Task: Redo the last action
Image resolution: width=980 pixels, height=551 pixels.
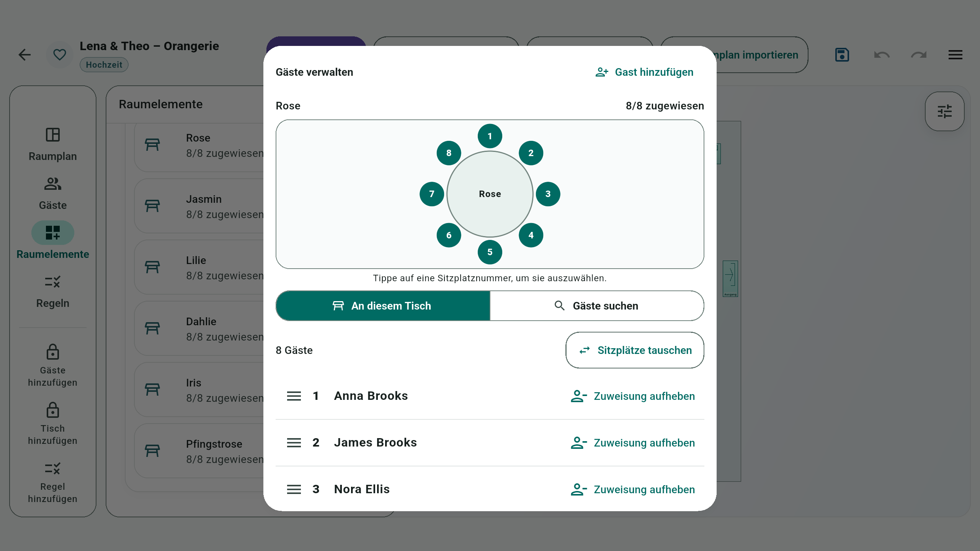Action: click(x=919, y=55)
